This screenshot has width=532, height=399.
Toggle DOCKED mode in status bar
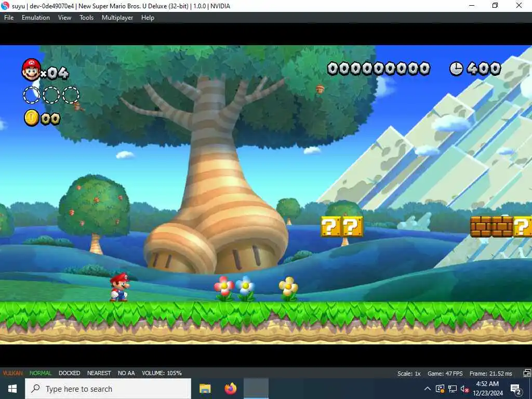(x=69, y=373)
